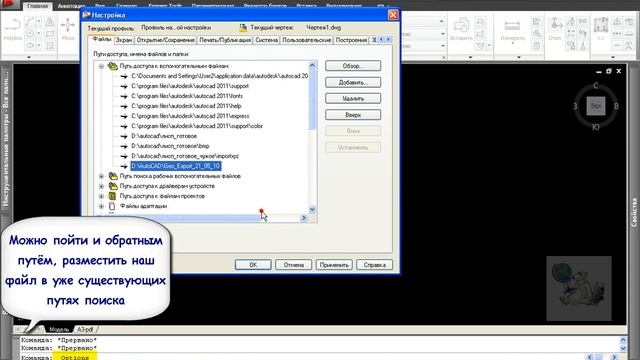This screenshot has width=640, height=360.
Task: Open the Пользовательские tab
Action: tap(307, 40)
